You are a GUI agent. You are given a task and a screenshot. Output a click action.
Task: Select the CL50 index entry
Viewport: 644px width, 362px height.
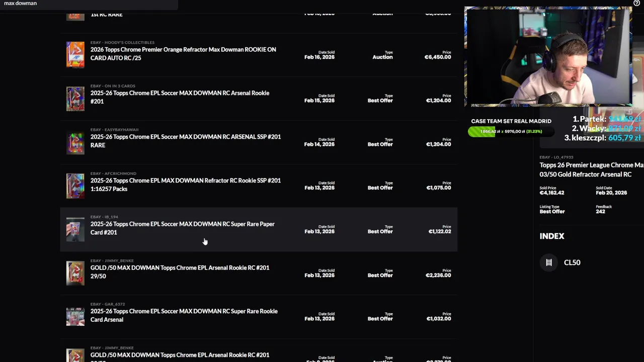[x=572, y=262]
